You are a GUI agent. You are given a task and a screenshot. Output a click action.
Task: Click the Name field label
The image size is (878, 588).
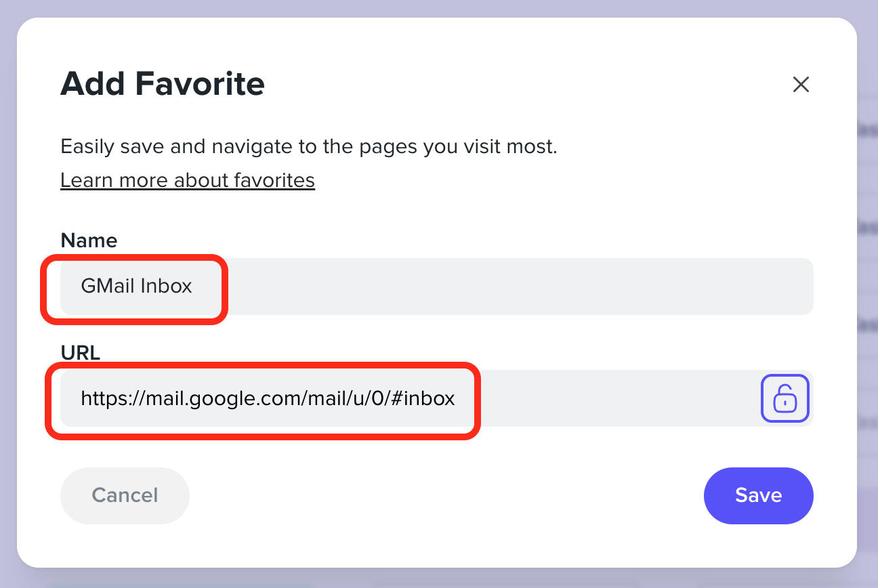[89, 240]
